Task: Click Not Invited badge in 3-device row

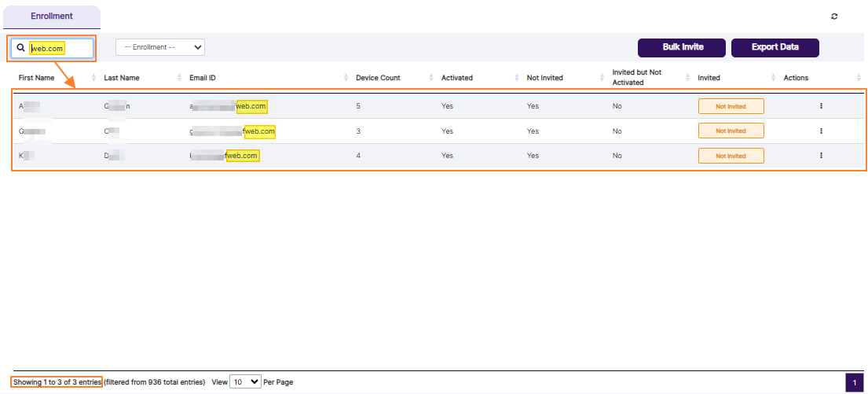Action: click(x=731, y=131)
